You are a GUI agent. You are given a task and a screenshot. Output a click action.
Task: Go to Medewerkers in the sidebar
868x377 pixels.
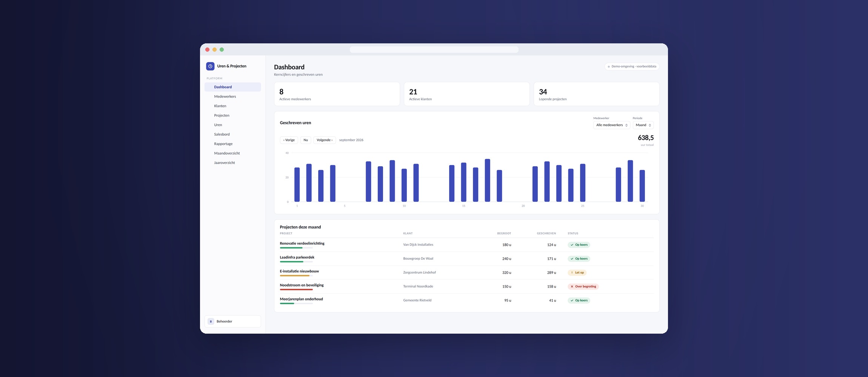pos(232,97)
